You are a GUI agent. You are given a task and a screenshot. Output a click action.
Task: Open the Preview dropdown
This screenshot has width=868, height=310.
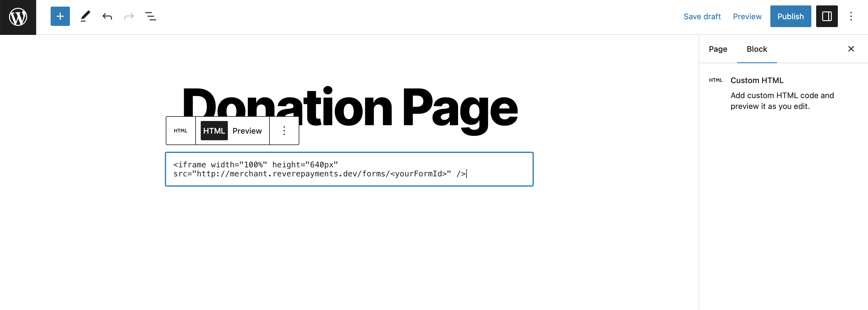(747, 16)
